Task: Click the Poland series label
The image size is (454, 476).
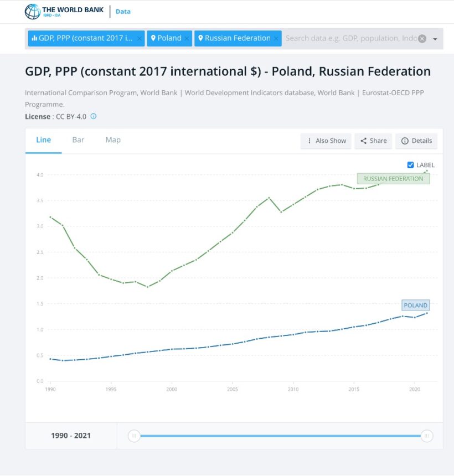Action: coord(415,305)
